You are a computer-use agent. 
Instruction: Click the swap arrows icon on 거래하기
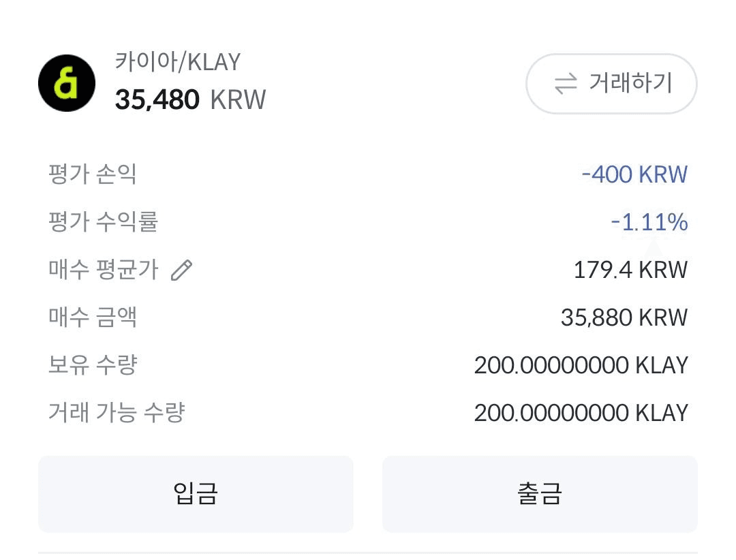[566, 84]
